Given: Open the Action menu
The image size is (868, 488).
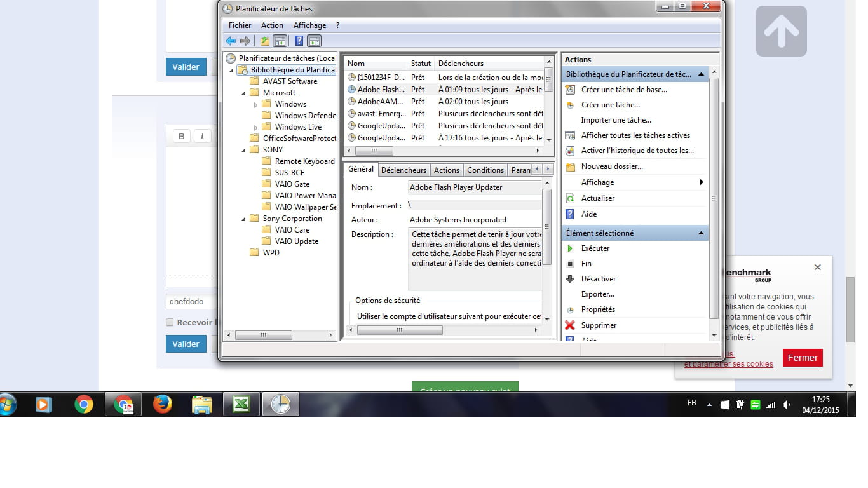Looking at the screenshot, I should tap(272, 25).
